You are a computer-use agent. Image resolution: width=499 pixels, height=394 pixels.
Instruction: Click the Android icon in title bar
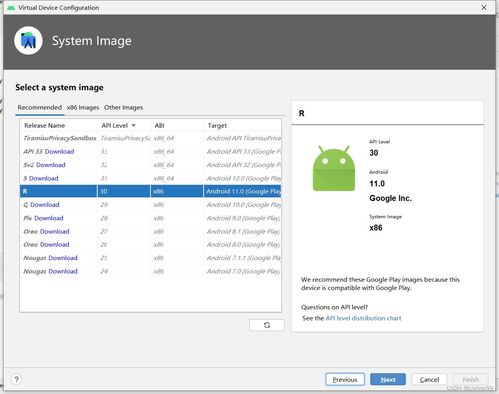(x=11, y=7)
